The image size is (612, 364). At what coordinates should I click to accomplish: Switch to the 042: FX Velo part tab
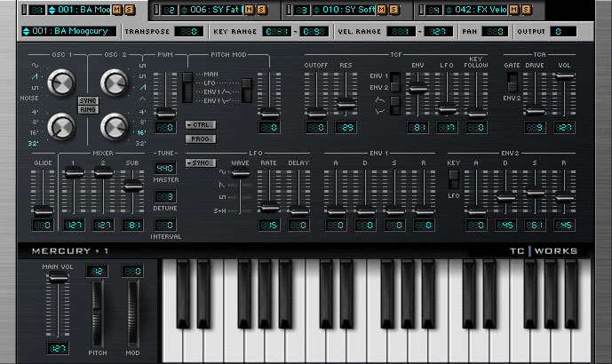[x=480, y=10]
